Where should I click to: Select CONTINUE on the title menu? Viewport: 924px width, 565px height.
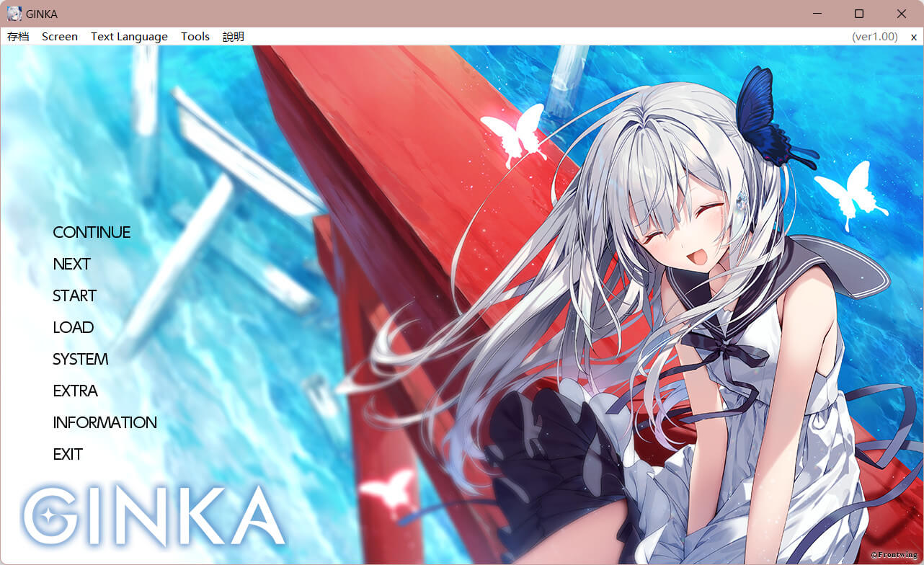click(x=92, y=232)
